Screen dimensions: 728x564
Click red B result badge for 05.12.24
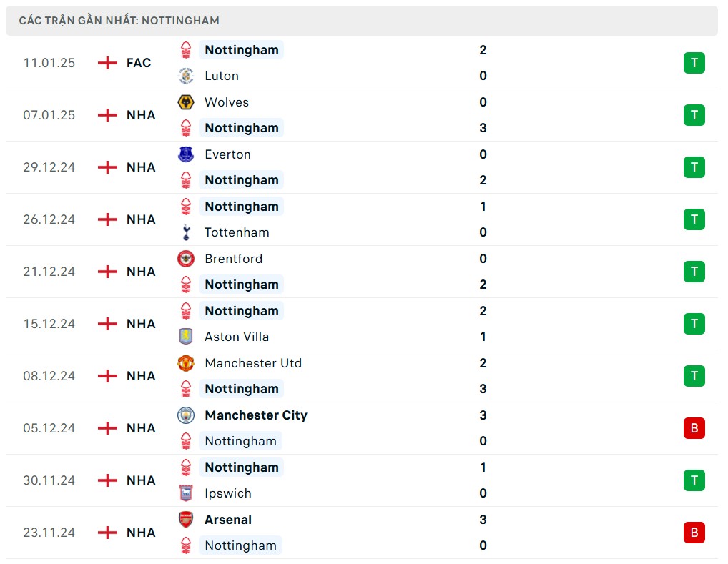pos(694,428)
